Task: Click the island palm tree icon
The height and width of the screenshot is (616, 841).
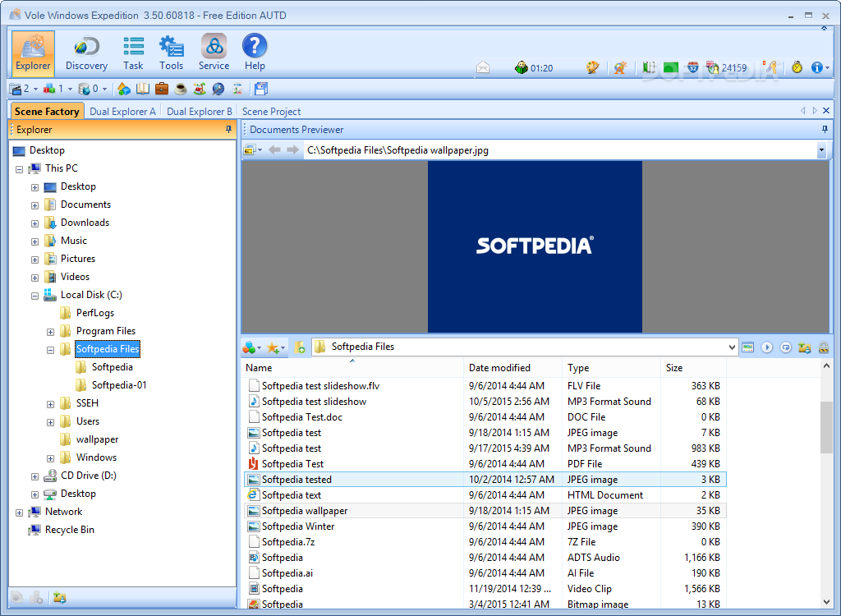Action: click(x=200, y=89)
